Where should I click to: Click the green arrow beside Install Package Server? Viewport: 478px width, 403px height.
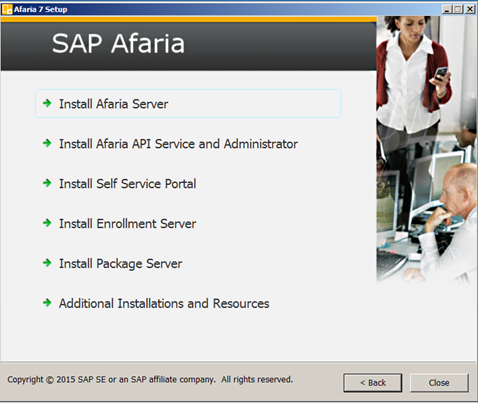pos(47,263)
